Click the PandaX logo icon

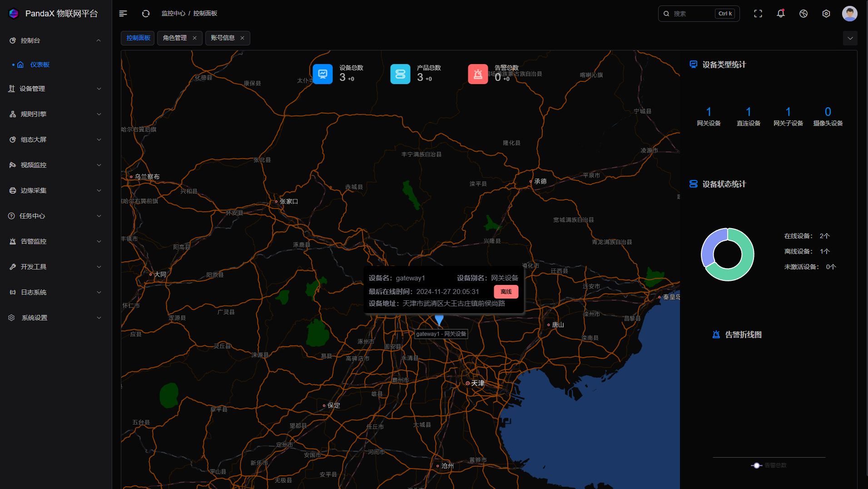(x=14, y=14)
